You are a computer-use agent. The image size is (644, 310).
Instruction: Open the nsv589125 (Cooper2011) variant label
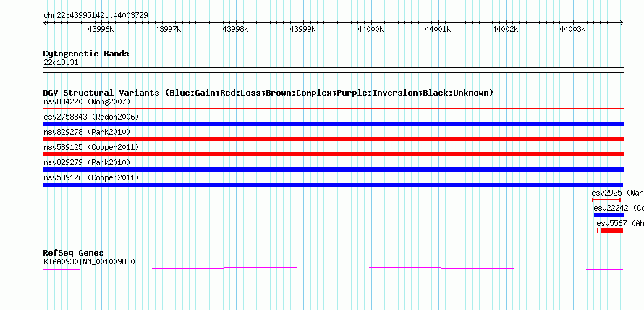pyautogui.click(x=91, y=147)
